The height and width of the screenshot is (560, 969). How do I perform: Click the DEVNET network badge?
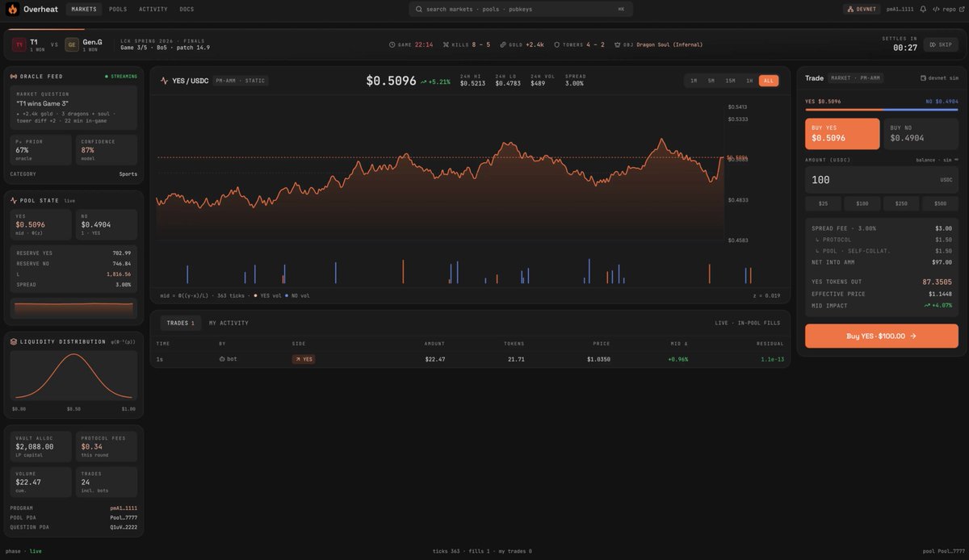[x=862, y=9]
